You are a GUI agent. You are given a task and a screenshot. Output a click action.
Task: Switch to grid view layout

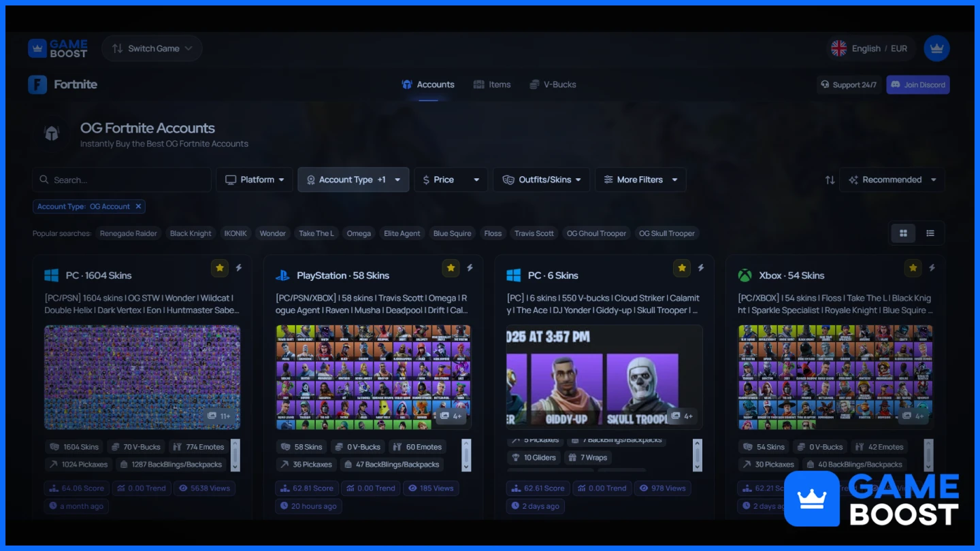[x=904, y=233]
